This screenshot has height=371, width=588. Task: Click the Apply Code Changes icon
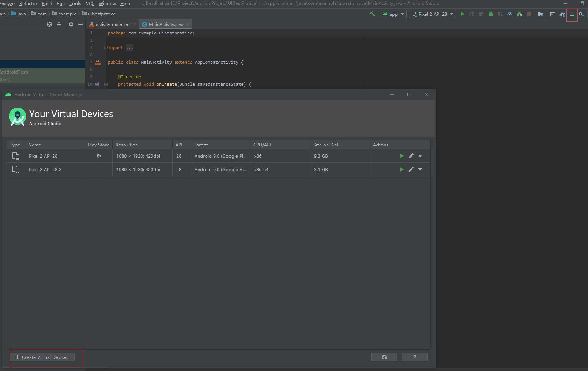[481, 14]
